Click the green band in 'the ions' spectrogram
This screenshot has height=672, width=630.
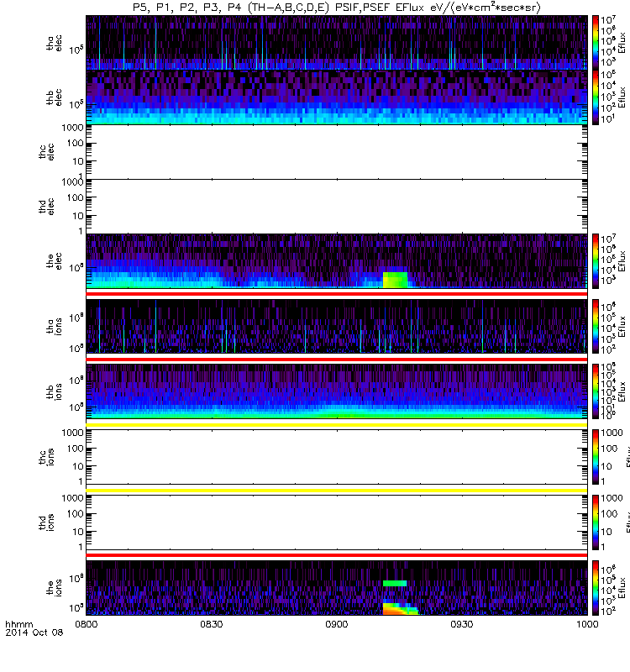(x=394, y=583)
